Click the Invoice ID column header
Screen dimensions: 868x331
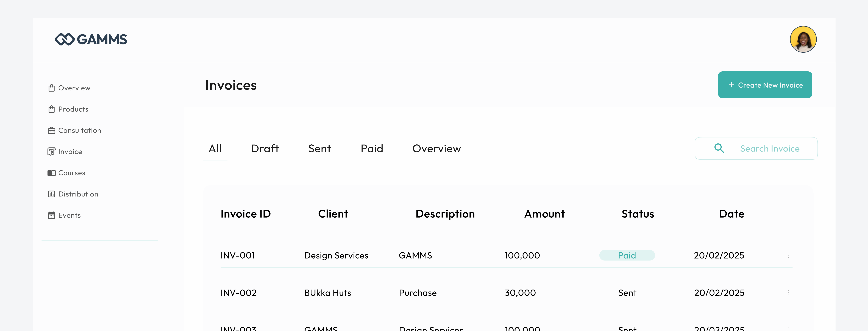click(246, 214)
